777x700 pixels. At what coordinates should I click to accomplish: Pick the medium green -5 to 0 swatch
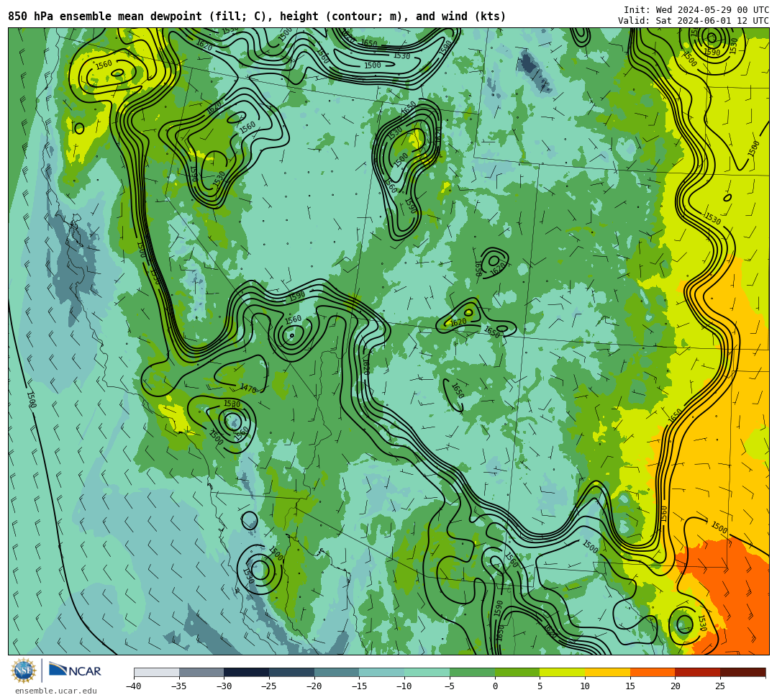(x=472, y=672)
